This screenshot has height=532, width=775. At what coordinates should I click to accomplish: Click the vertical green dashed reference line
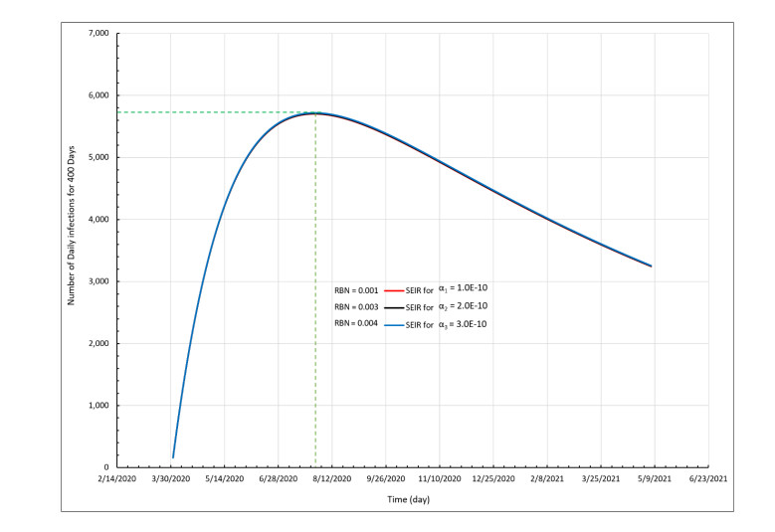click(x=315, y=298)
